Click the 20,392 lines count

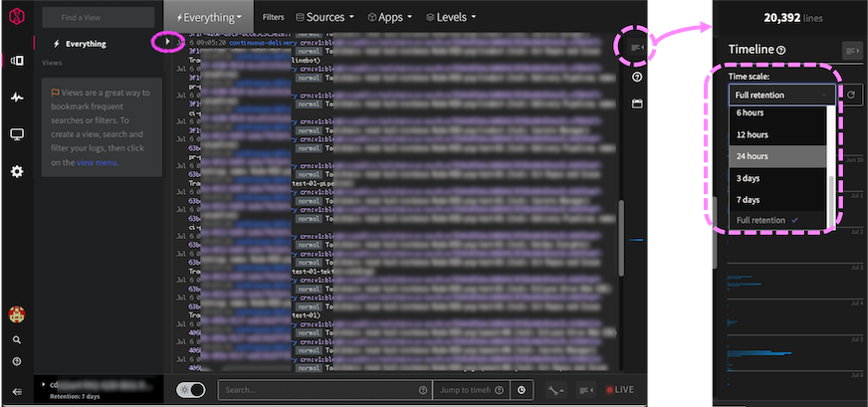pos(792,18)
